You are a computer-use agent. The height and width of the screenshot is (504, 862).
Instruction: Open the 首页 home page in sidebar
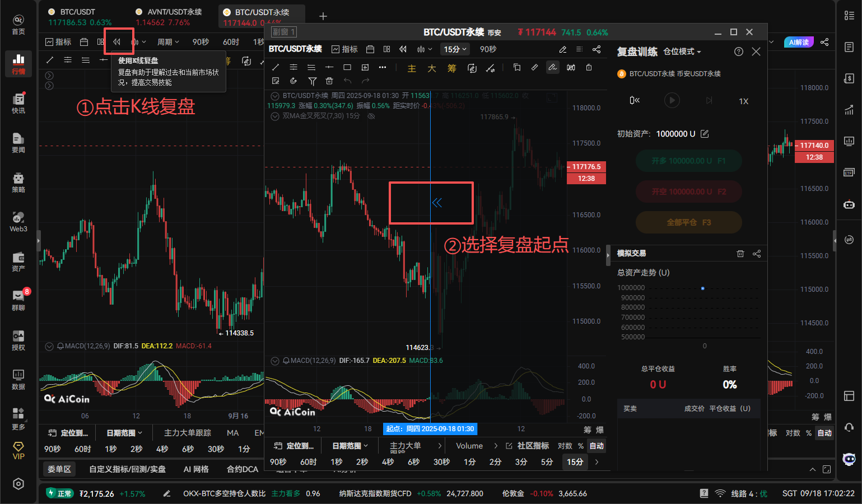click(18, 25)
